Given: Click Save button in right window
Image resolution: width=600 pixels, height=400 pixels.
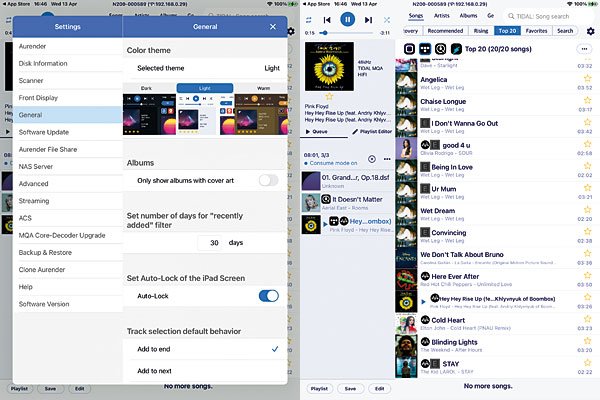Looking at the screenshot, I should (350, 389).
